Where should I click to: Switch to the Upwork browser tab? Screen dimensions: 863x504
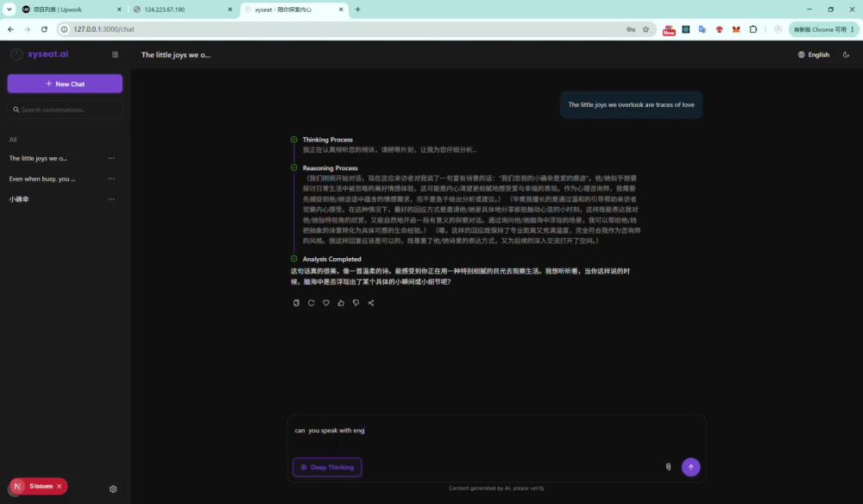pyautogui.click(x=72, y=9)
